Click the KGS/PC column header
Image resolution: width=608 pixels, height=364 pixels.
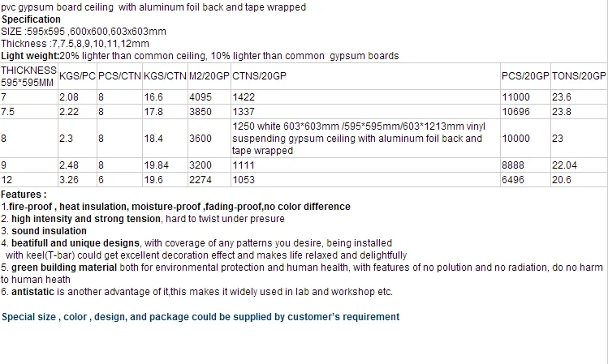(x=77, y=75)
